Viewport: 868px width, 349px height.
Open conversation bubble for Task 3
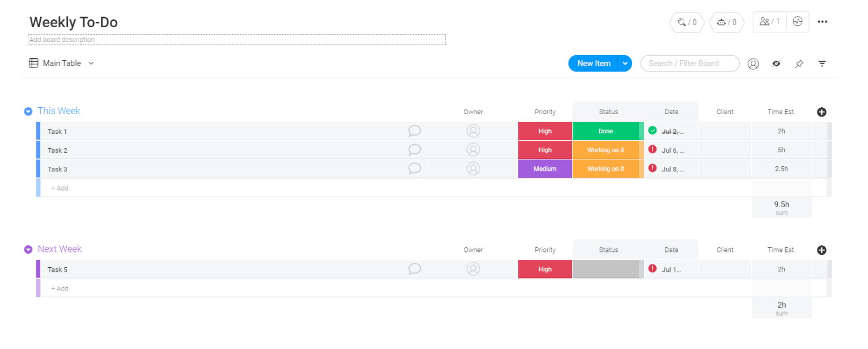click(414, 169)
